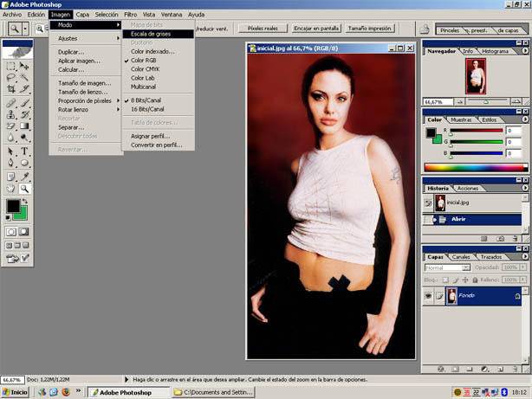Pick the Move tool in the toolbox
Image resolution: width=532 pixels, height=399 pixels.
[25, 65]
